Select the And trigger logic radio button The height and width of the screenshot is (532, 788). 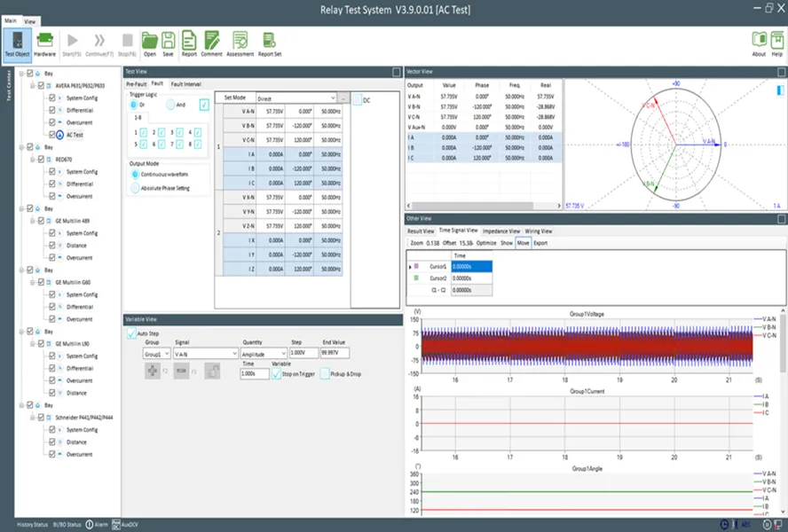(x=170, y=105)
